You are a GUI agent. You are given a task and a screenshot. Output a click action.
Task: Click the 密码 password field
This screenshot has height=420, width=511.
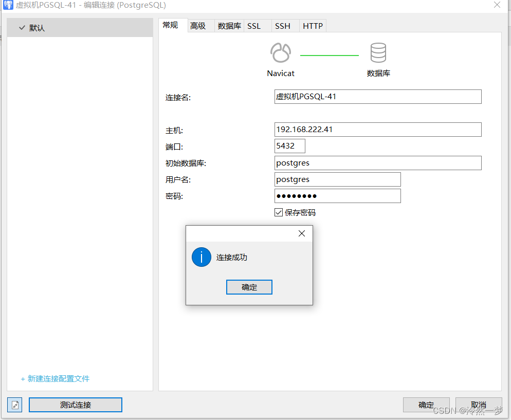tap(338, 196)
